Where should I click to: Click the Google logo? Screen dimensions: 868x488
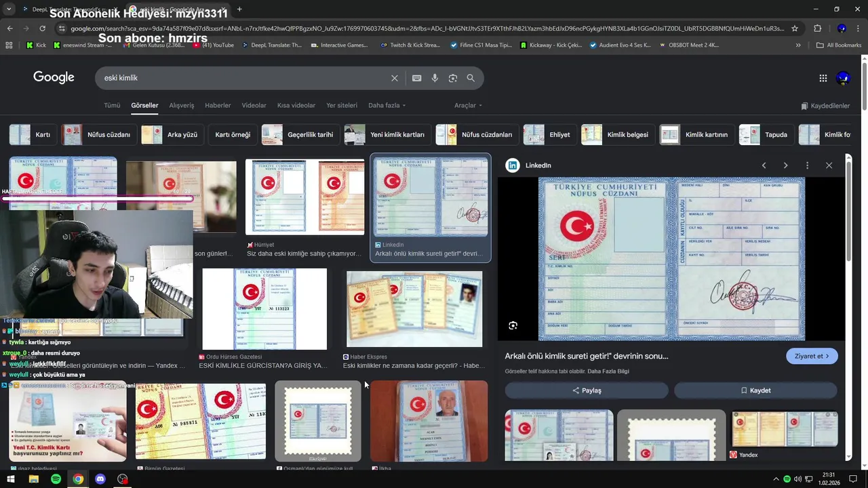click(x=54, y=77)
